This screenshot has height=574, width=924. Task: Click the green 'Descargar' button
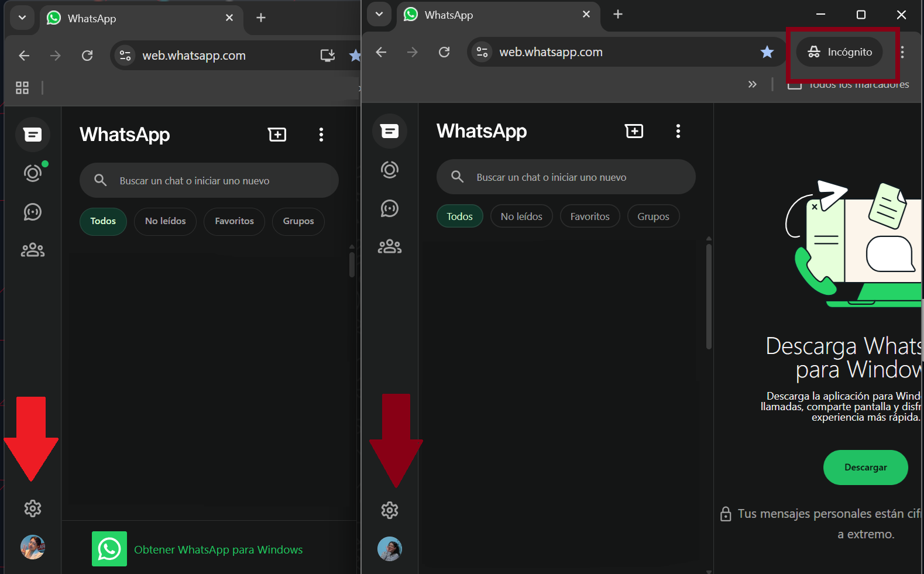click(x=865, y=467)
